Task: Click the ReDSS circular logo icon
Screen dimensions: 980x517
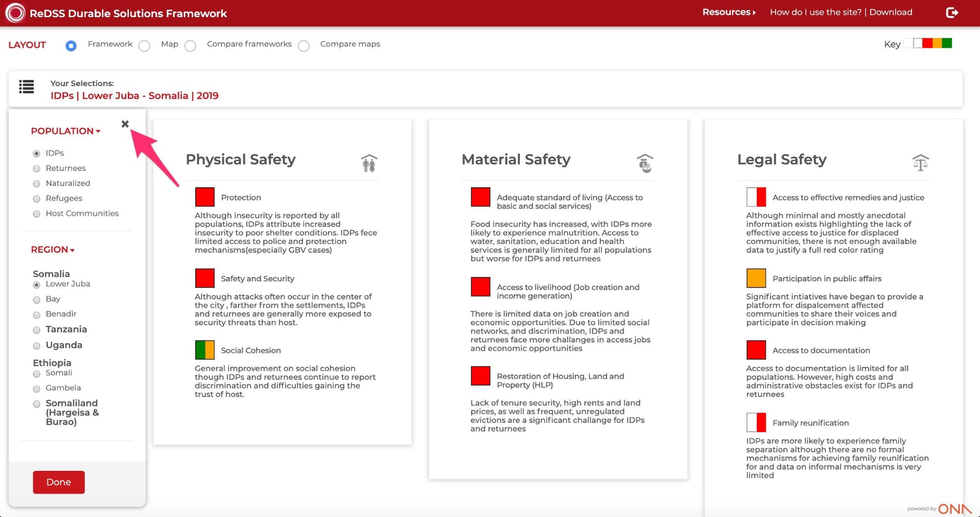Action: click(x=15, y=13)
